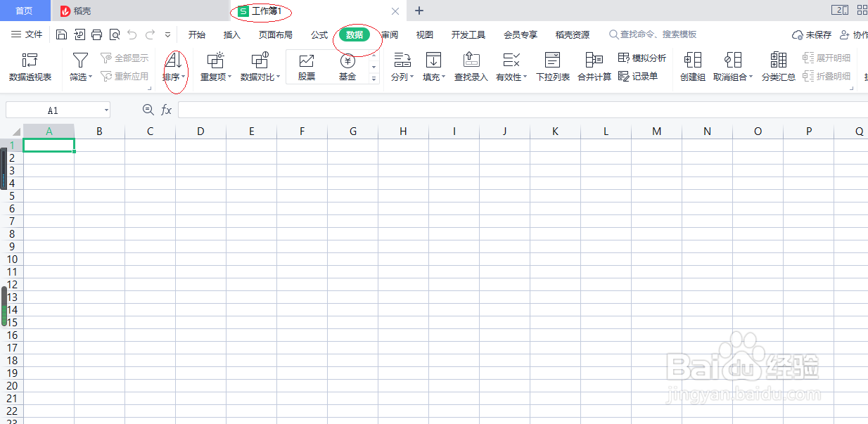Open the 排序 sort dropdown

[x=174, y=67]
